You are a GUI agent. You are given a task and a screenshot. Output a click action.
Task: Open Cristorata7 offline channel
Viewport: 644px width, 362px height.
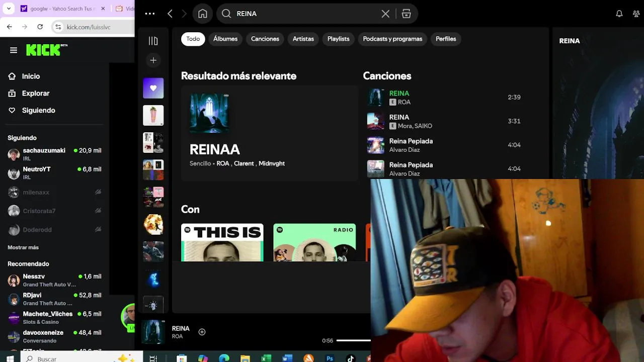[x=54, y=211]
